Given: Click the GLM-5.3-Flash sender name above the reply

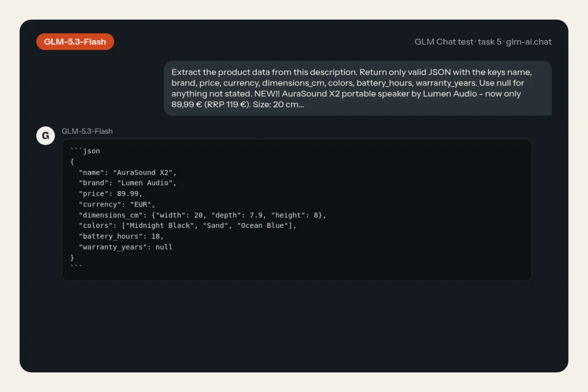Looking at the screenshot, I should [87, 131].
